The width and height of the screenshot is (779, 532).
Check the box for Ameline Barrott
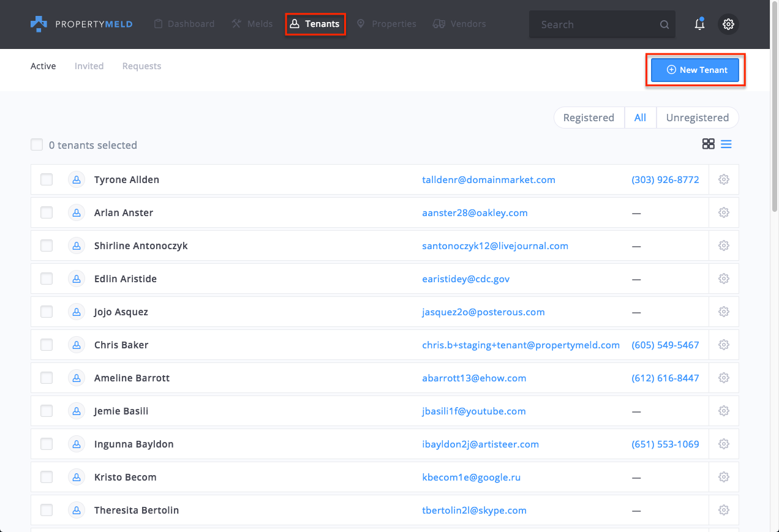[47, 378]
